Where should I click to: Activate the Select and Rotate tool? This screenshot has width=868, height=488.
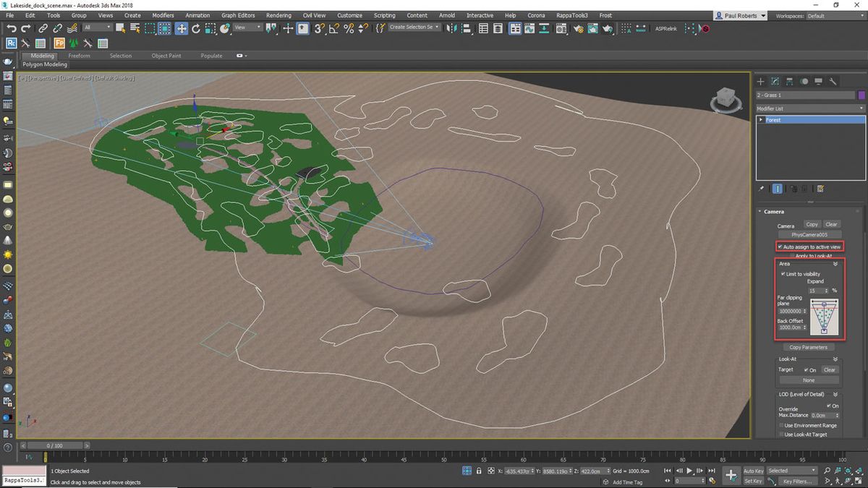tap(195, 29)
